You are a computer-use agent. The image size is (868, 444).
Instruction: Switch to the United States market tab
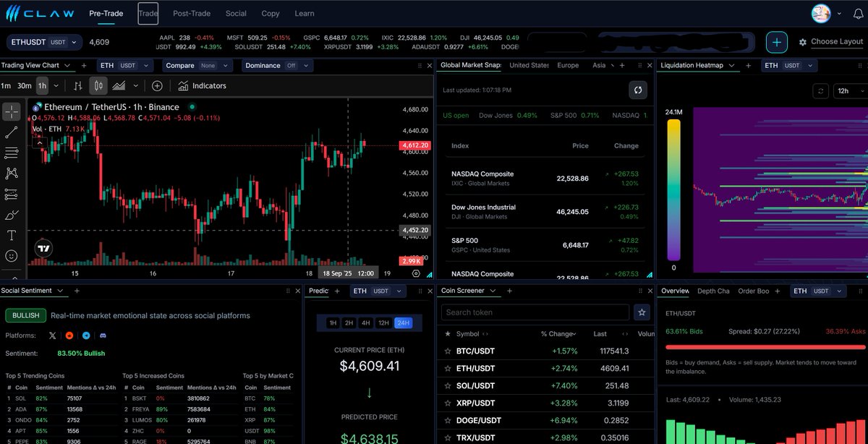point(529,65)
